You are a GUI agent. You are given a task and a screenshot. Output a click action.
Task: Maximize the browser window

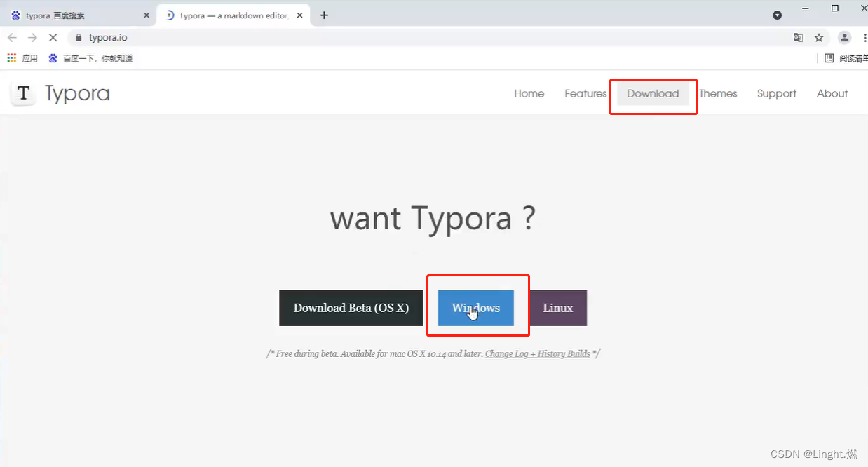coord(835,8)
